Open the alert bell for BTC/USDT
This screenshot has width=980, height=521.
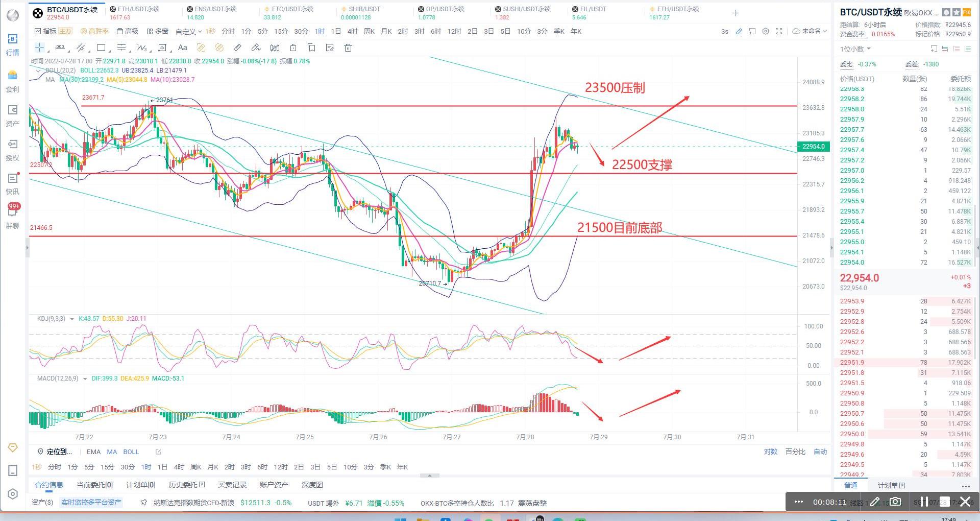(x=946, y=12)
